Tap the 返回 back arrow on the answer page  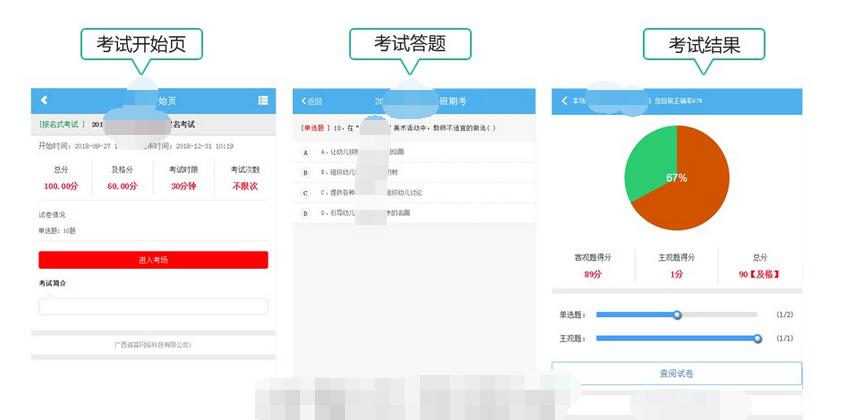(x=312, y=101)
